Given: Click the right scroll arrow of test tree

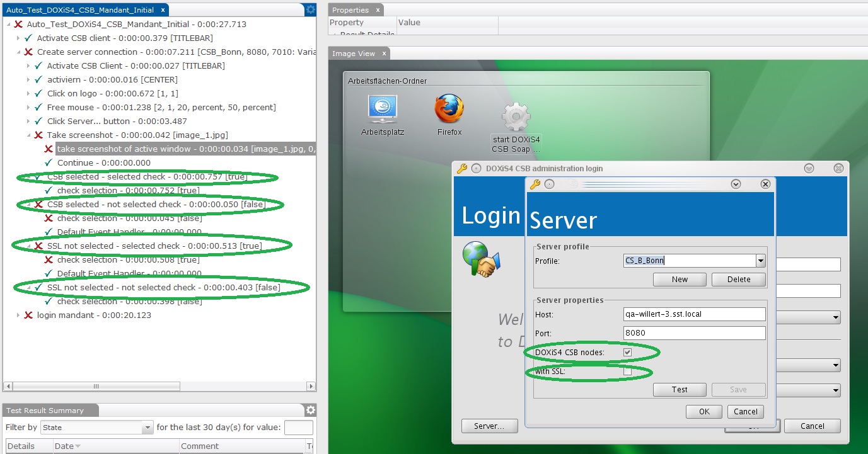Looking at the screenshot, I should (x=311, y=386).
